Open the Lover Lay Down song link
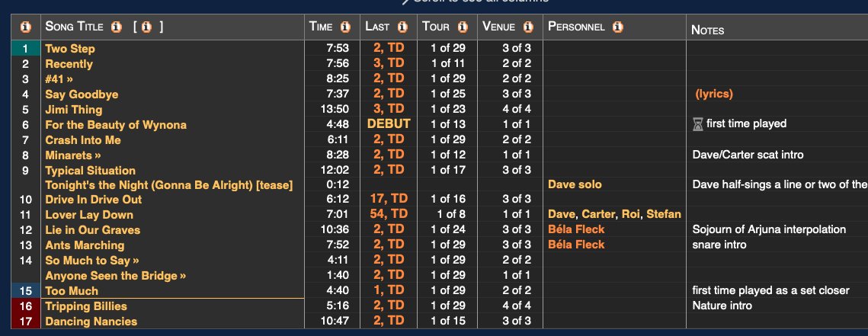This screenshot has height=336, width=868. 89,215
